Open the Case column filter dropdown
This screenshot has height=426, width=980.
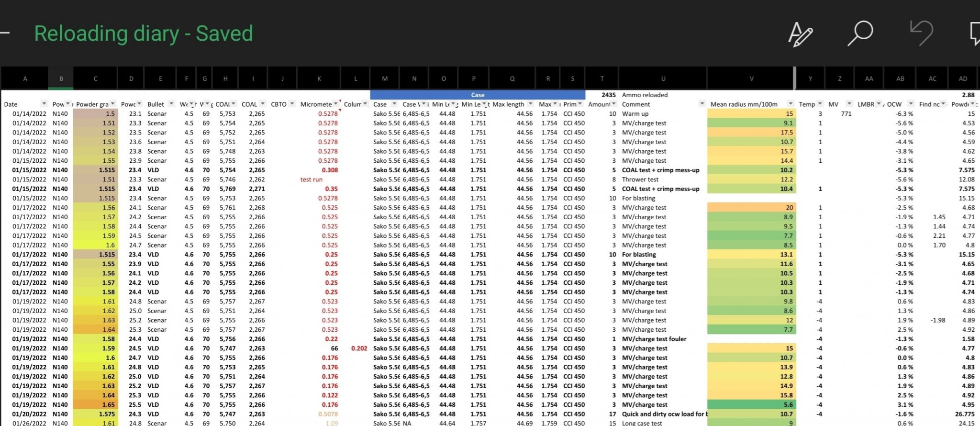(394, 104)
